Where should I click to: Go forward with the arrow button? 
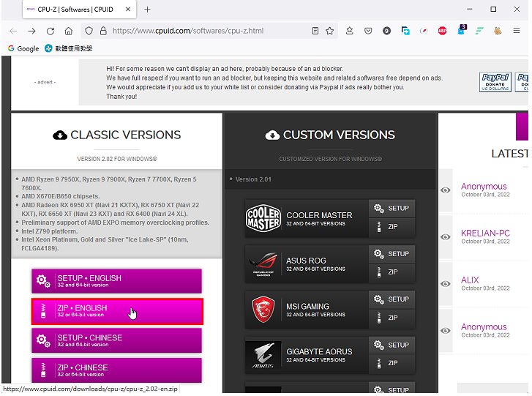32,31
